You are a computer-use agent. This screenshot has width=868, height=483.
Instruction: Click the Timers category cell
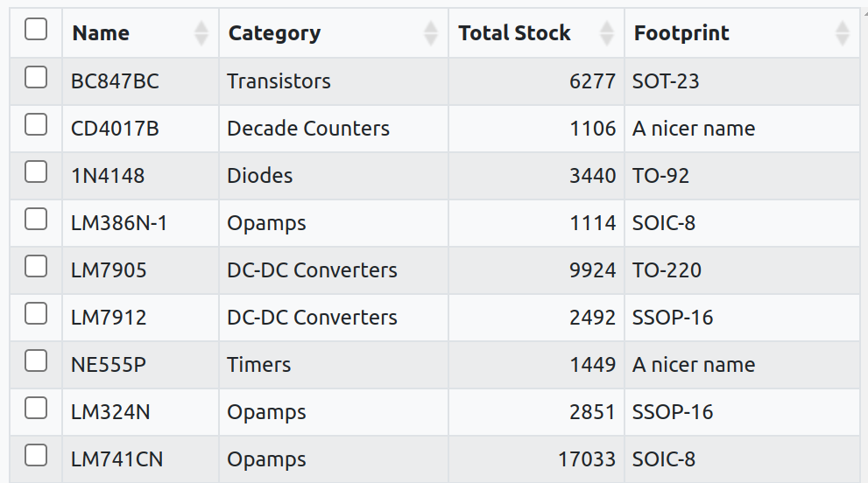tap(259, 365)
